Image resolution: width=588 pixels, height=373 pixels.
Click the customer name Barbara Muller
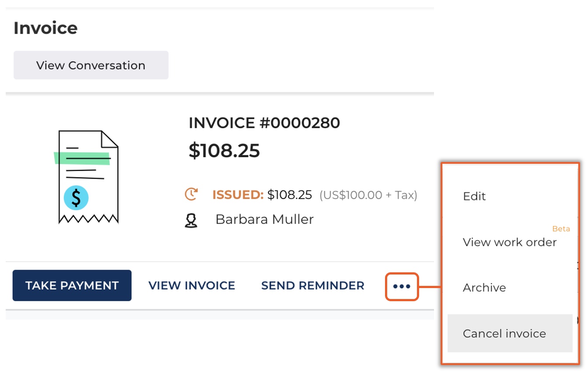tap(264, 219)
